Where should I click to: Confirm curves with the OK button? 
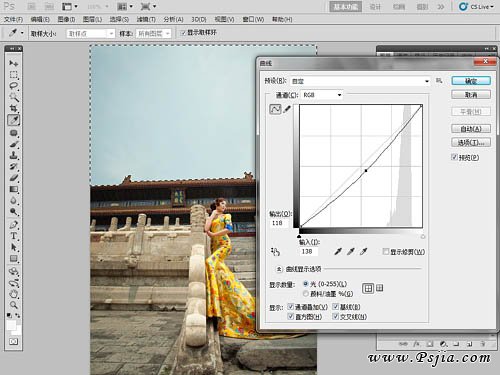point(471,81)
